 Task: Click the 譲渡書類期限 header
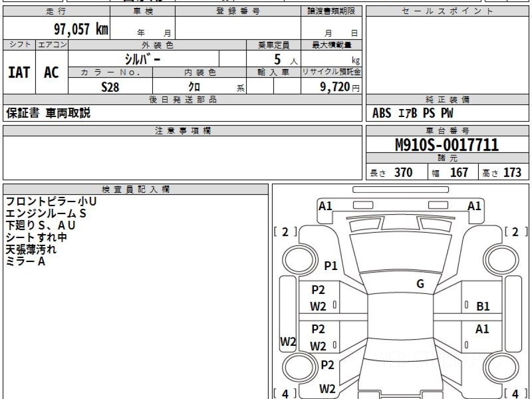tap(332, 12)
